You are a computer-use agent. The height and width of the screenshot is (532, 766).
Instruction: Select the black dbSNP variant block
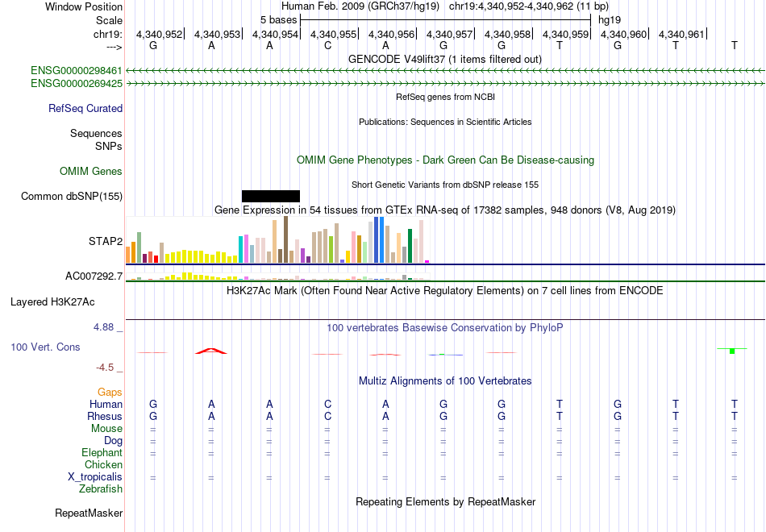(x=271, y=197)
